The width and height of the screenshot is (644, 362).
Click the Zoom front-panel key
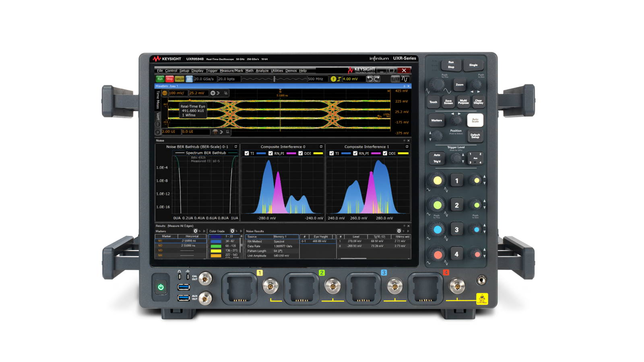coord(460,84)
